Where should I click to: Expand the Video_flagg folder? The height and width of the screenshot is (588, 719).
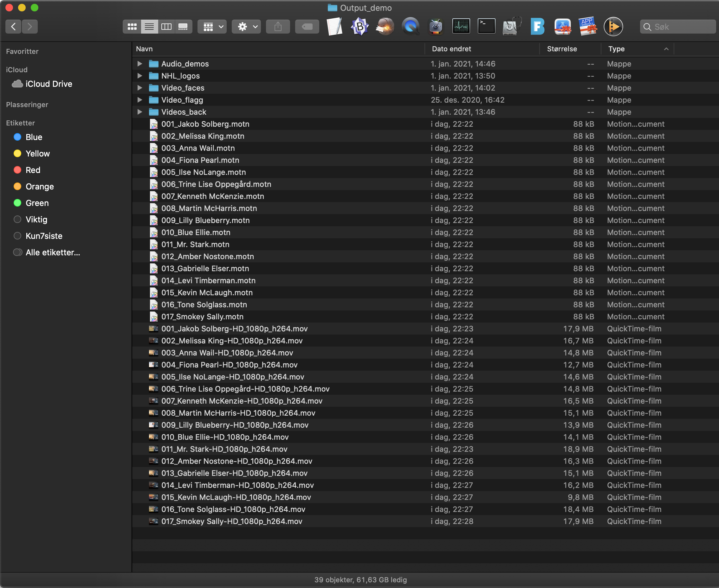tap(139, 100)
